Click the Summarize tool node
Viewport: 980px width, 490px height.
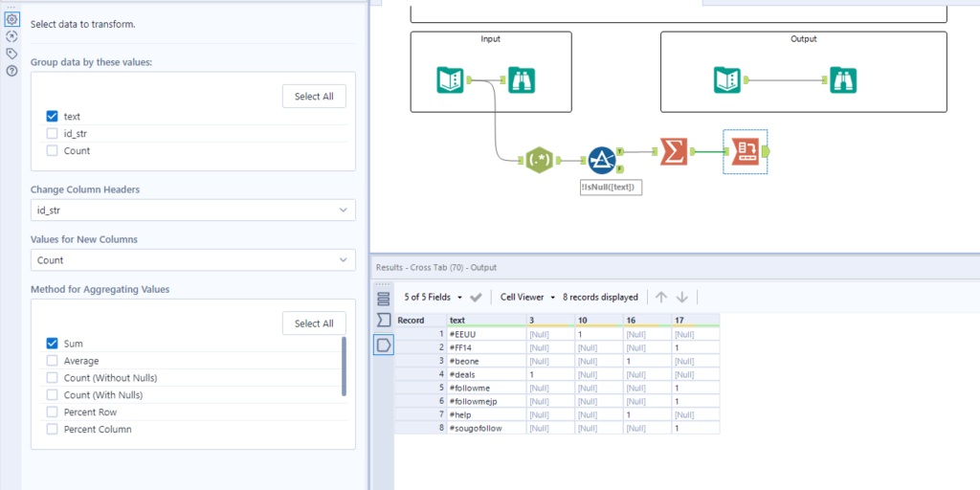pyautogui.click(x=674, y=152)
